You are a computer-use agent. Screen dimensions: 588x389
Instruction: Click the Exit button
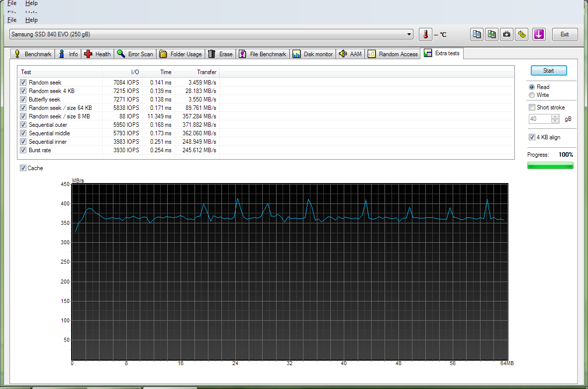(565, 34)
